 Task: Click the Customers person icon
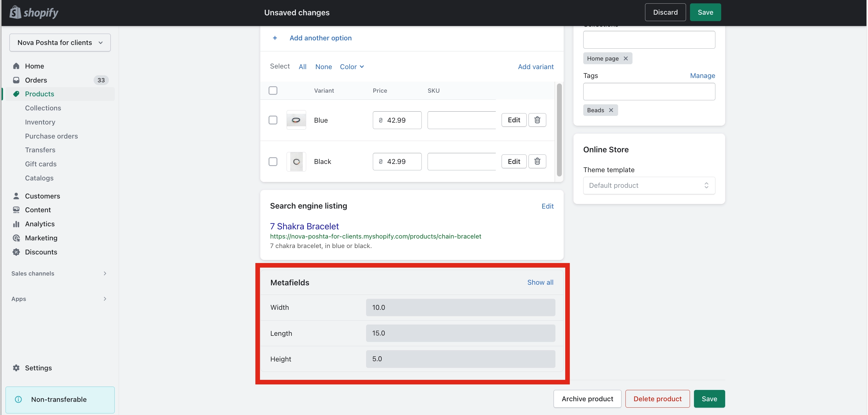16,196
